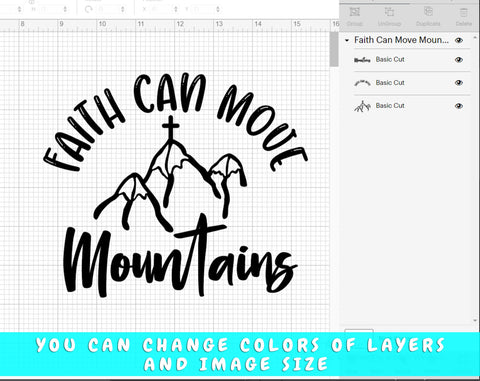Select first Basic Cut layer label

pyautogui.click(x=390, y=59)
